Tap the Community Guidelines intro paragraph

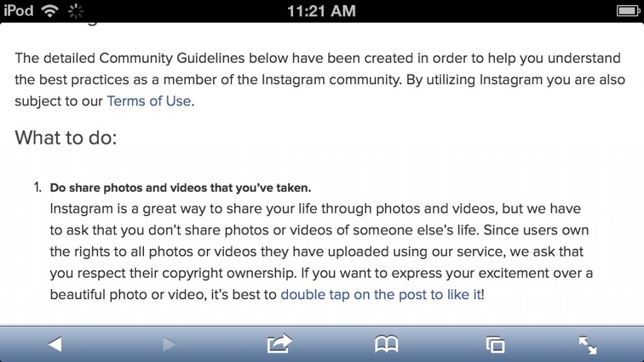tap(320, 80)
